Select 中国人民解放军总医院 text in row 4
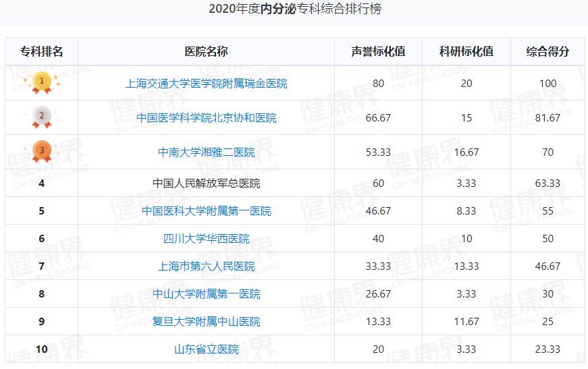 (207, 183)
